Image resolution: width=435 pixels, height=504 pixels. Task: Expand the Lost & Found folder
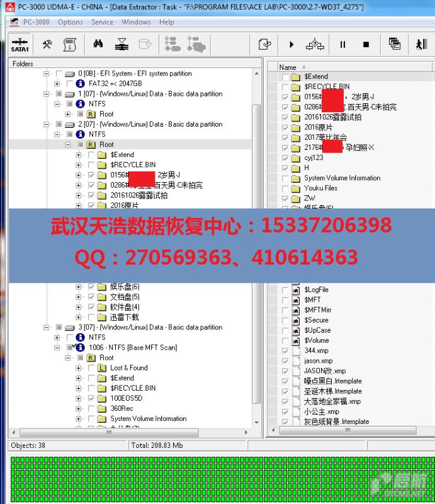(x=79, y=368)
